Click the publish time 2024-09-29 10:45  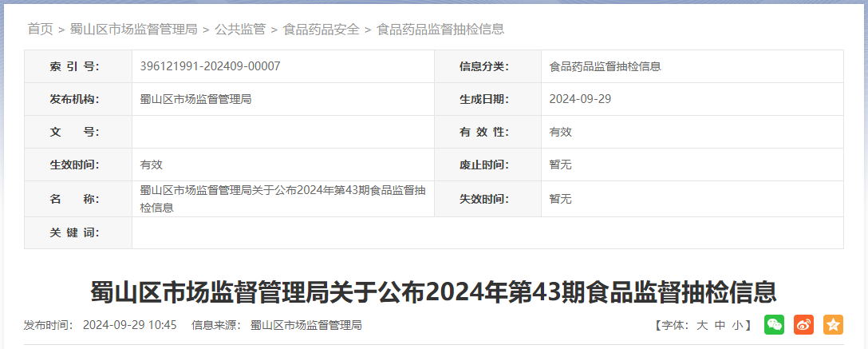(129, 325)
